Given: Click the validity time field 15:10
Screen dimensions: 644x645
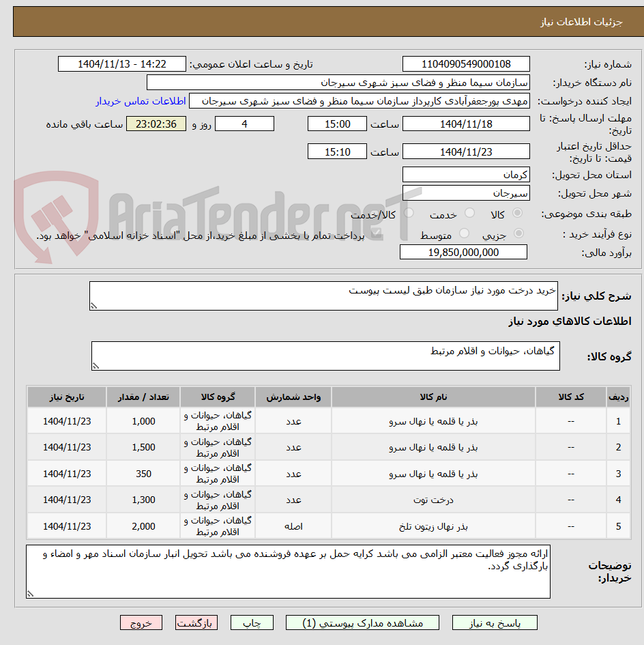Looking at the screenshot, I should (337, 152).
